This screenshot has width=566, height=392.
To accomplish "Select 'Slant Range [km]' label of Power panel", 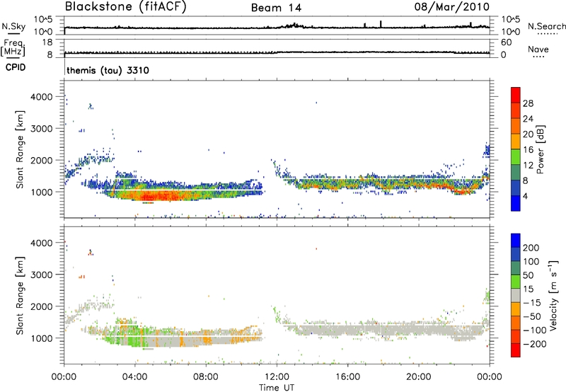I will pyautogui.click(x=20, y=149).
